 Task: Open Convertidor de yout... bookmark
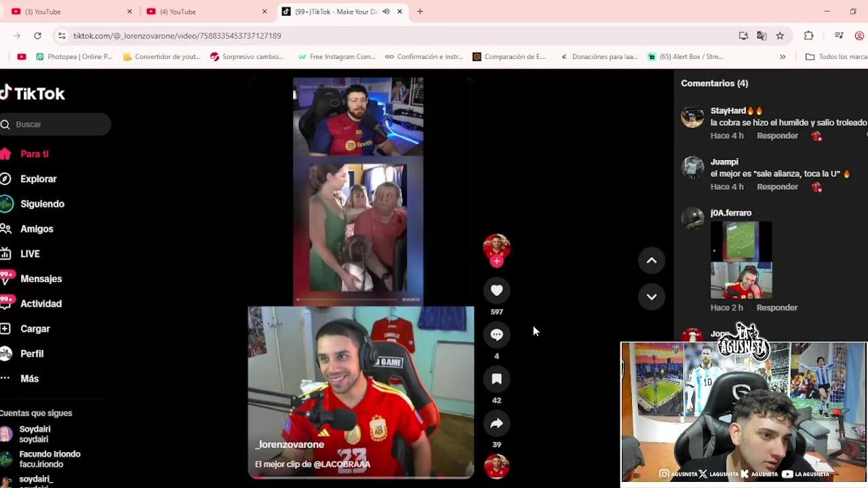click(161, 57)
